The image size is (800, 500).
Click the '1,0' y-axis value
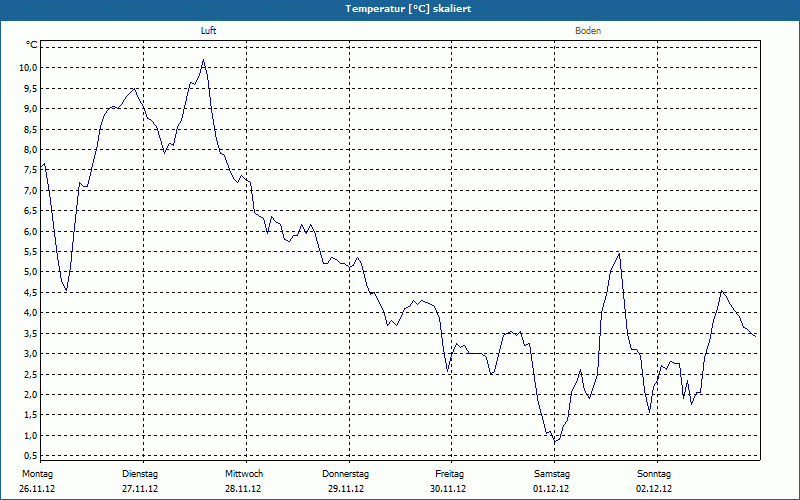pos(30,435)
